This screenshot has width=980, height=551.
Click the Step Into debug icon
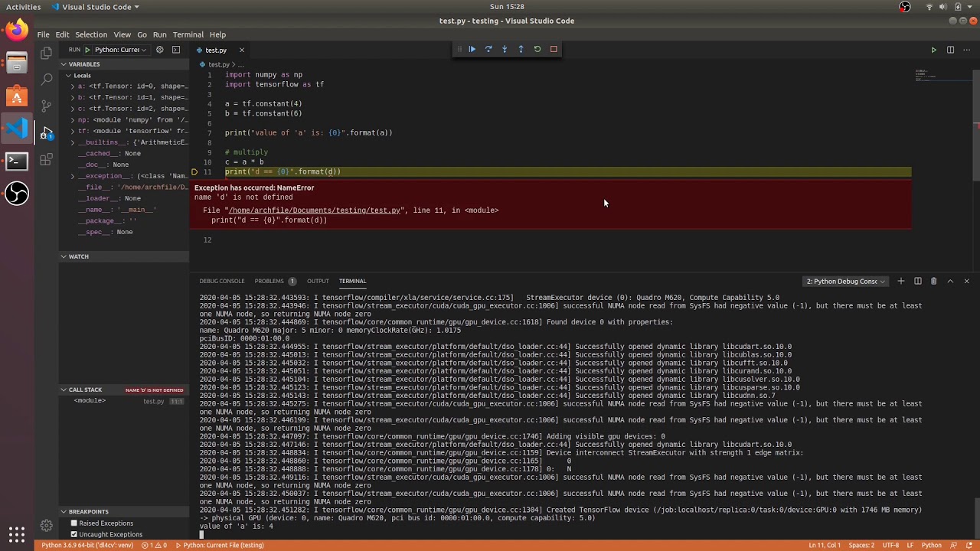click(x=505, y=49)
